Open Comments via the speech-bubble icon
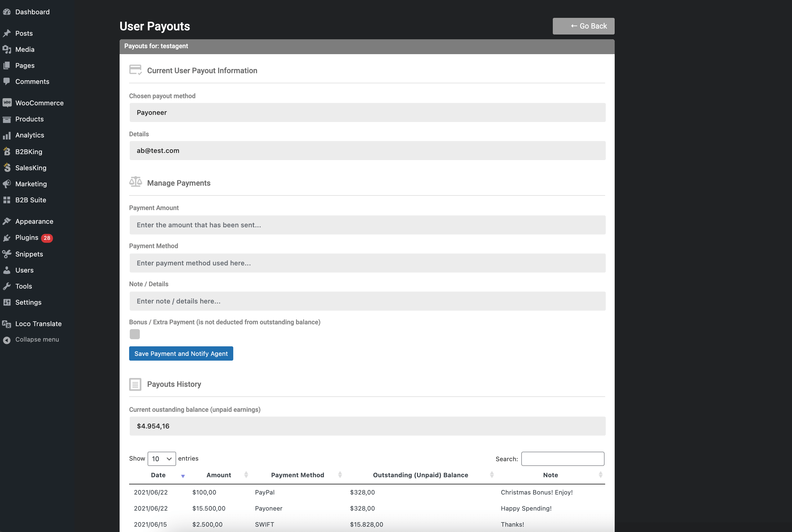The image size is (792, 532). pyautogui.click(x=7, y=82)
